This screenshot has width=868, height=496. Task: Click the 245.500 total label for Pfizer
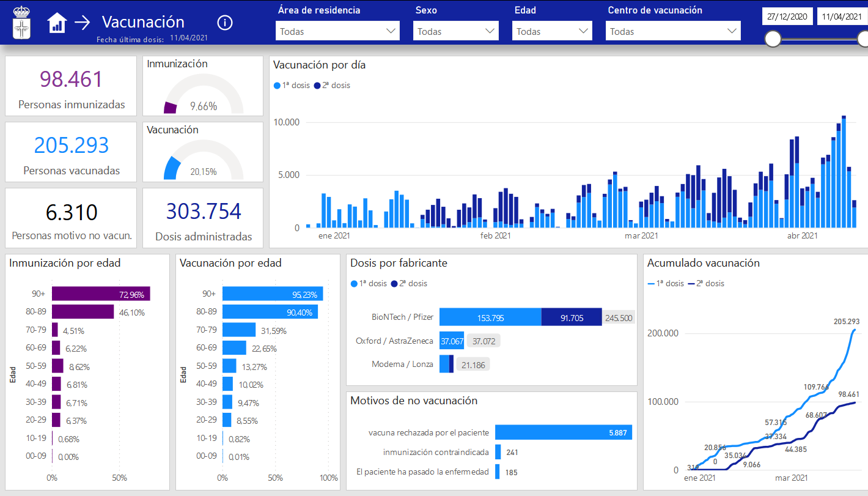[619, 317]
